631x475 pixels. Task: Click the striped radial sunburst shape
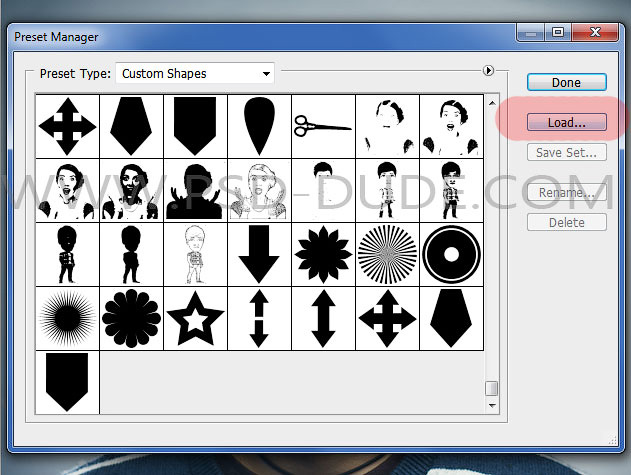tap(387, 254)
